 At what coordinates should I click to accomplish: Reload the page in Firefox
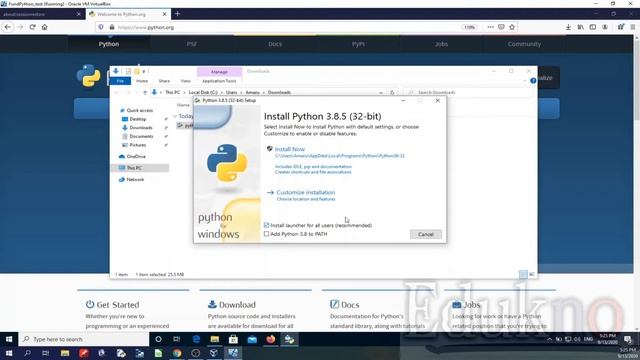click(32, 27)
